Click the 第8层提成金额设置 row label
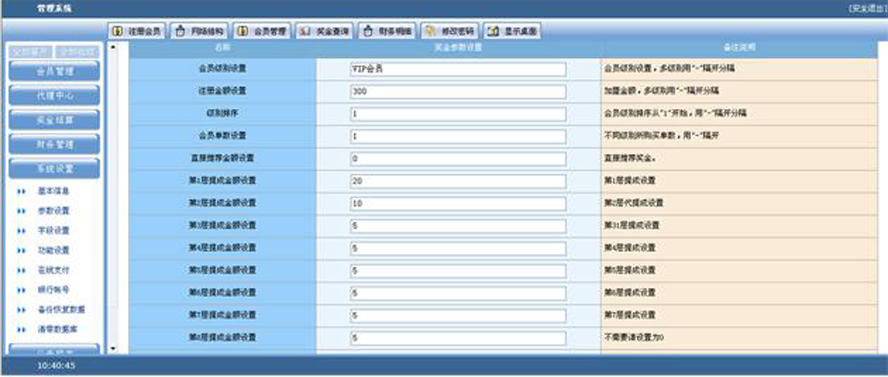The image size is (888, 377). point(223,337)
